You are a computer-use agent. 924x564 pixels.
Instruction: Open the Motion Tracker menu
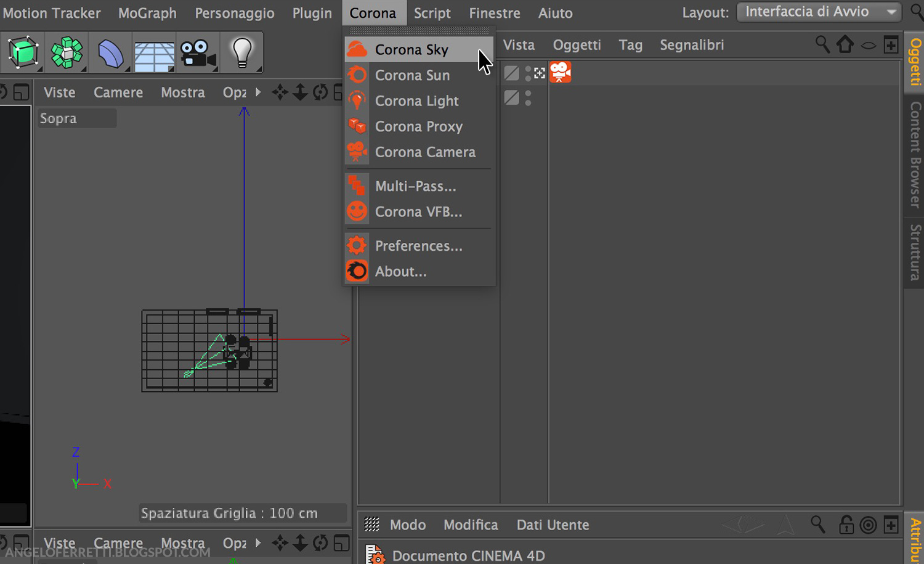[52, 13]
